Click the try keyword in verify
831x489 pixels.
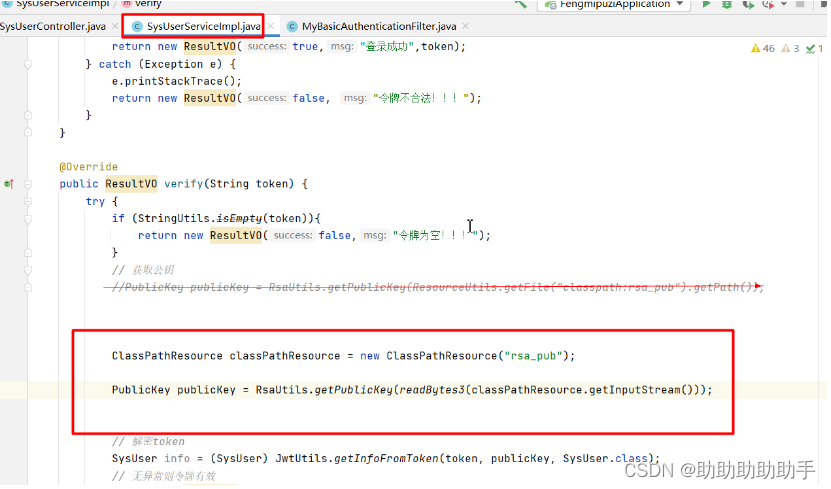pos(95,201)
